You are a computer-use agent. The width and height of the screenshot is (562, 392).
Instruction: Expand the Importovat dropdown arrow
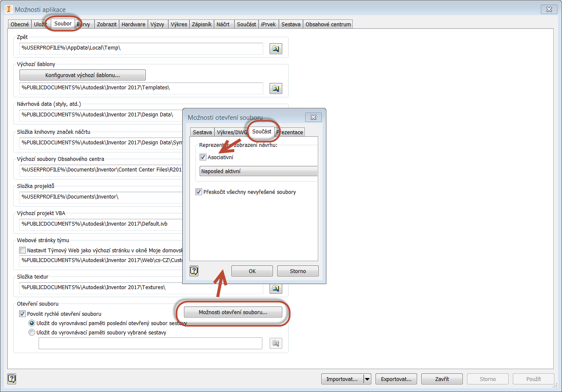click(x=367, y=379)
